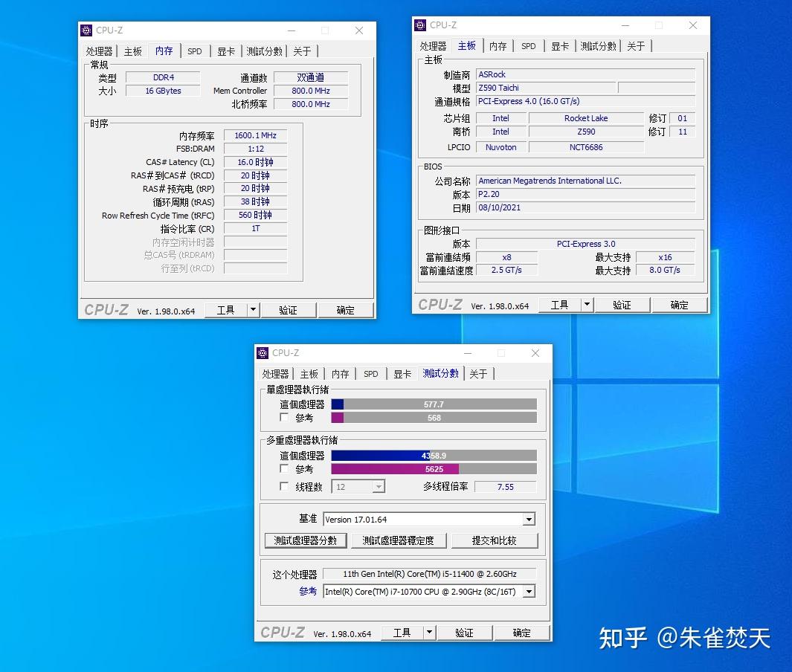The width and height of the screenshot is (792, 672).
Task: Click the Z590 Taichi model field
Action: coord(547,88)
